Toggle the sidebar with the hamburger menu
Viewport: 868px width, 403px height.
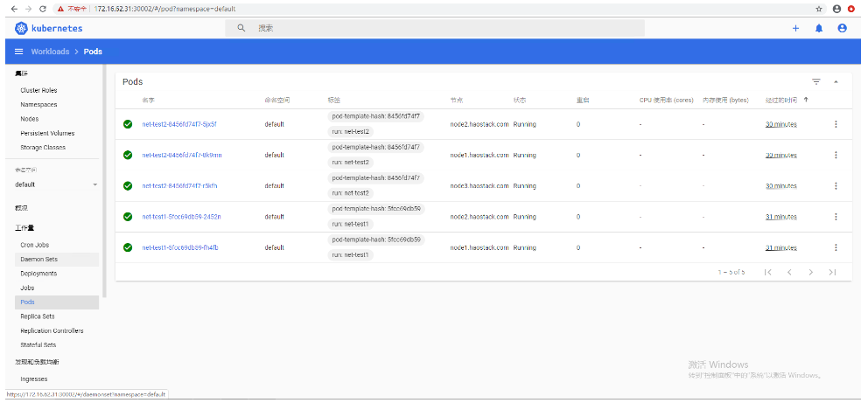coord(19,52)
